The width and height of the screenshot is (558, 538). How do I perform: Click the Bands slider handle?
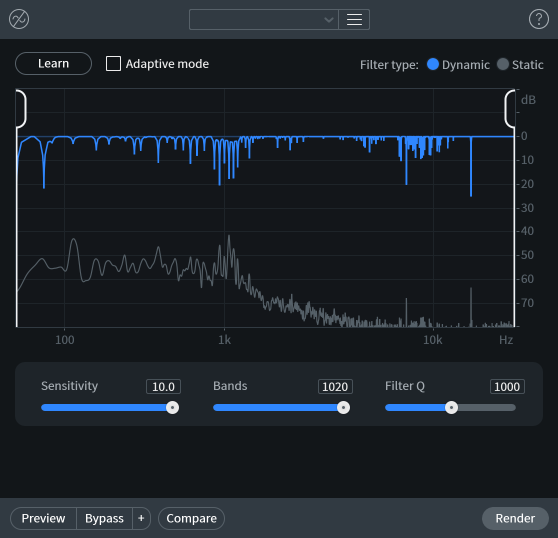pyautogui.click(x=343, y=407)
